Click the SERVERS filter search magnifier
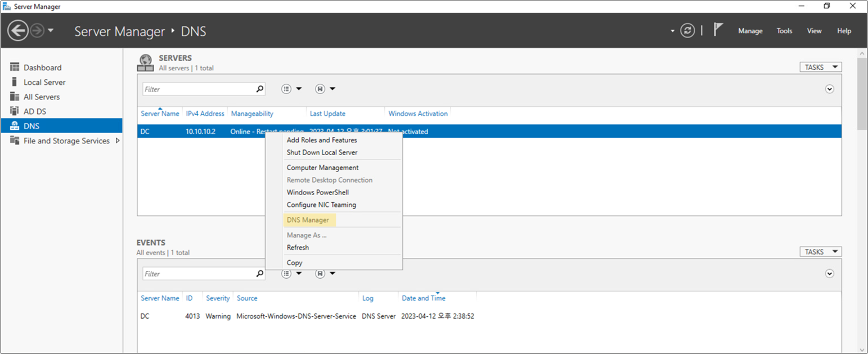This screenshot has height=354, width=868. point(259,89)
